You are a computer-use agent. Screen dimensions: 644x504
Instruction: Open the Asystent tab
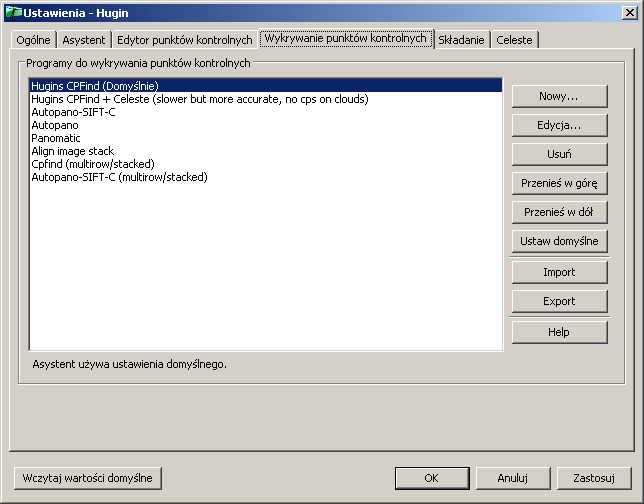click(84, 40)
